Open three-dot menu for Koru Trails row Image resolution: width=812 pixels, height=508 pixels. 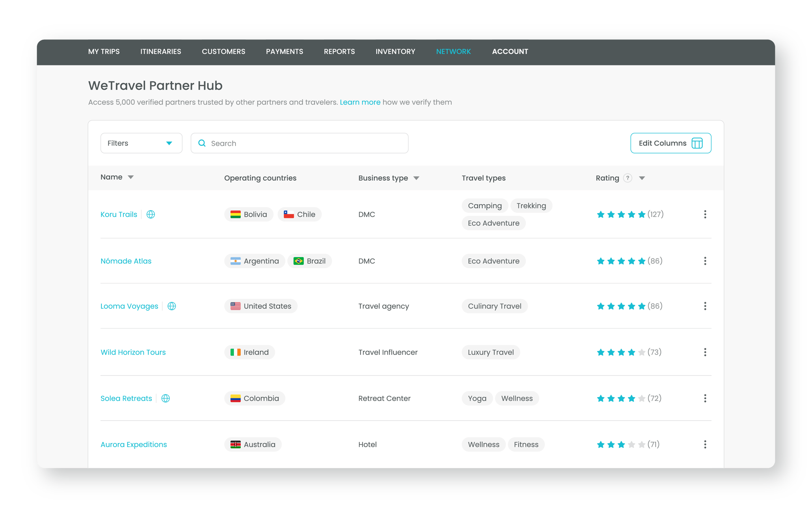(x=705, y=214)
